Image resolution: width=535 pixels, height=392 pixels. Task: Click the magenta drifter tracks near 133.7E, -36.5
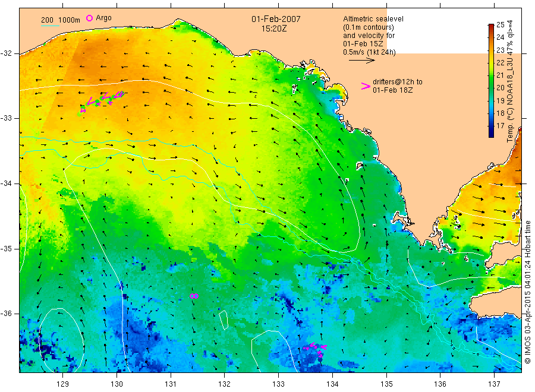click(x=316, y=350)
